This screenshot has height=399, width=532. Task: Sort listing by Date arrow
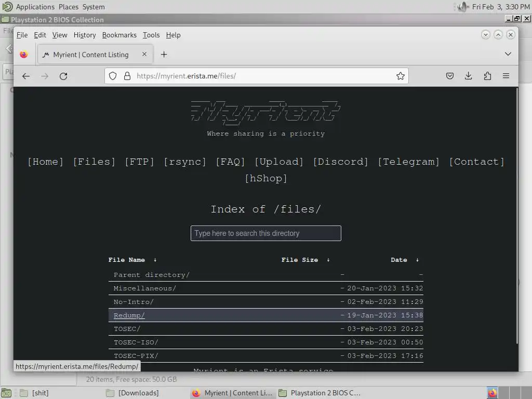click(417, 260)
